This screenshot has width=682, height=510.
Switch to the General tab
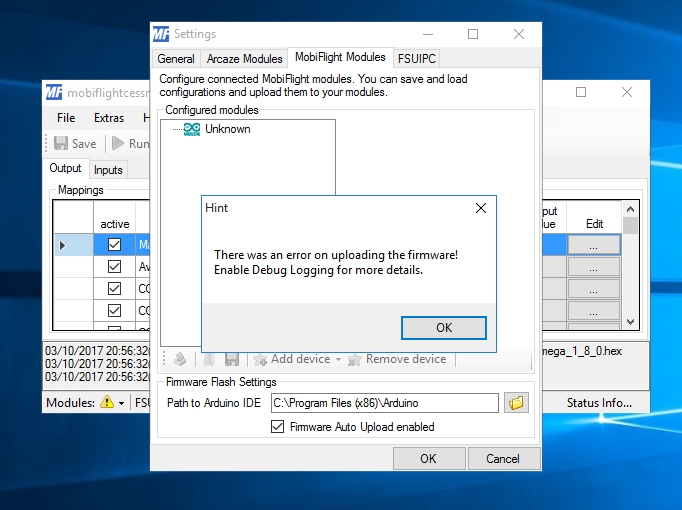(x=176, y=59)
